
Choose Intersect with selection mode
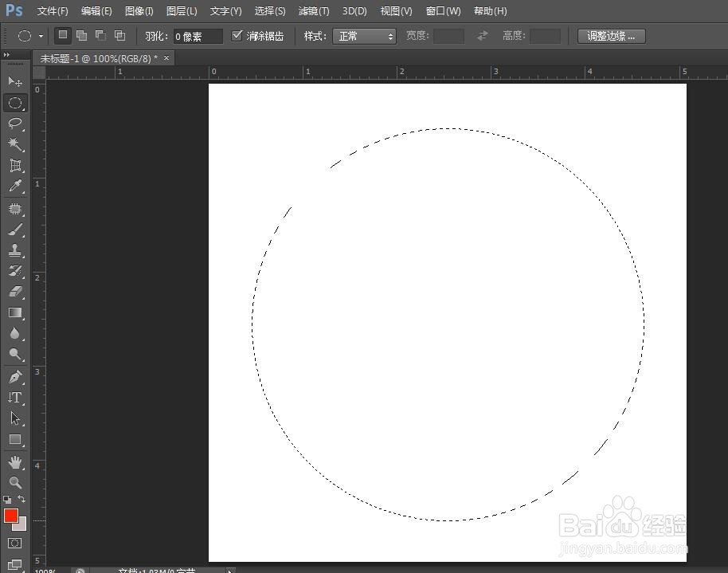tap(119, 35)
